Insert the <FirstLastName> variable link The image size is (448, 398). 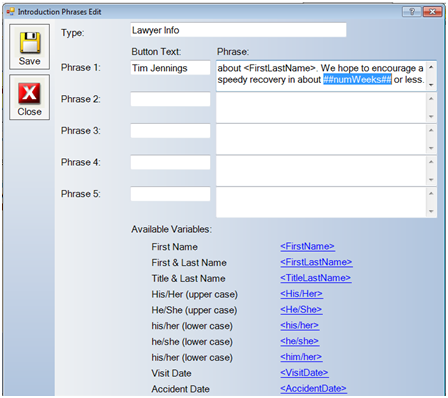(x=316, y=262)
